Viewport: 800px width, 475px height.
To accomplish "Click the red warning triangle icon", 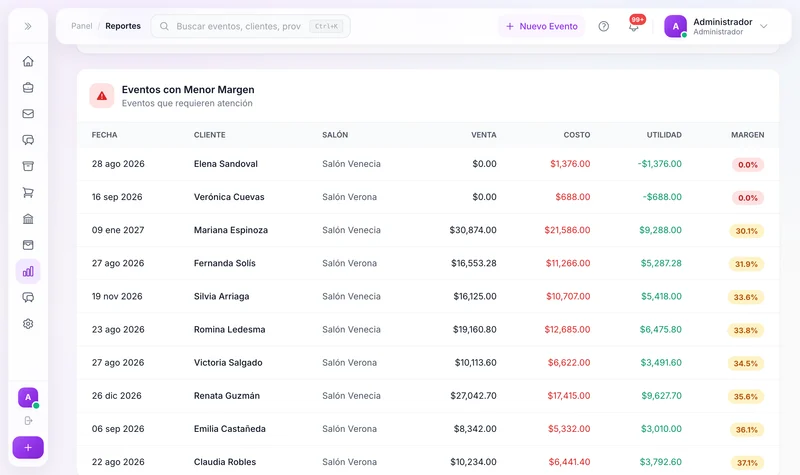I will [102, 96].
